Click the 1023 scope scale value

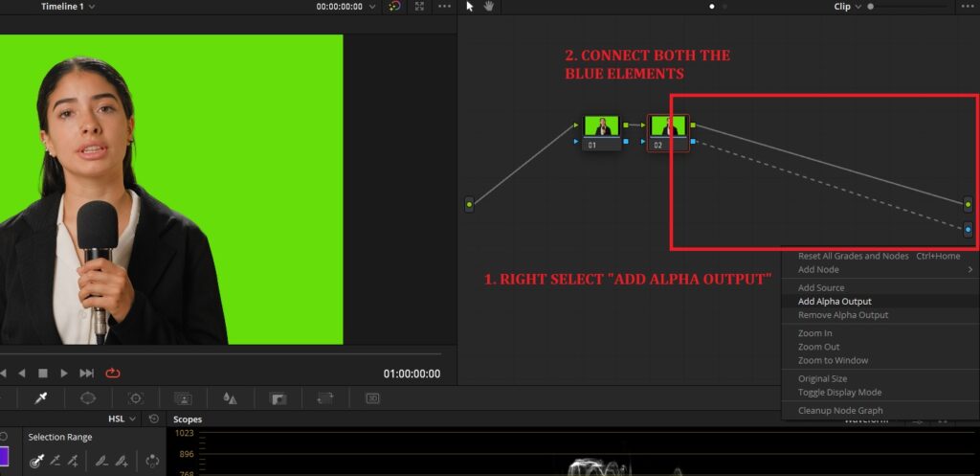185,433
